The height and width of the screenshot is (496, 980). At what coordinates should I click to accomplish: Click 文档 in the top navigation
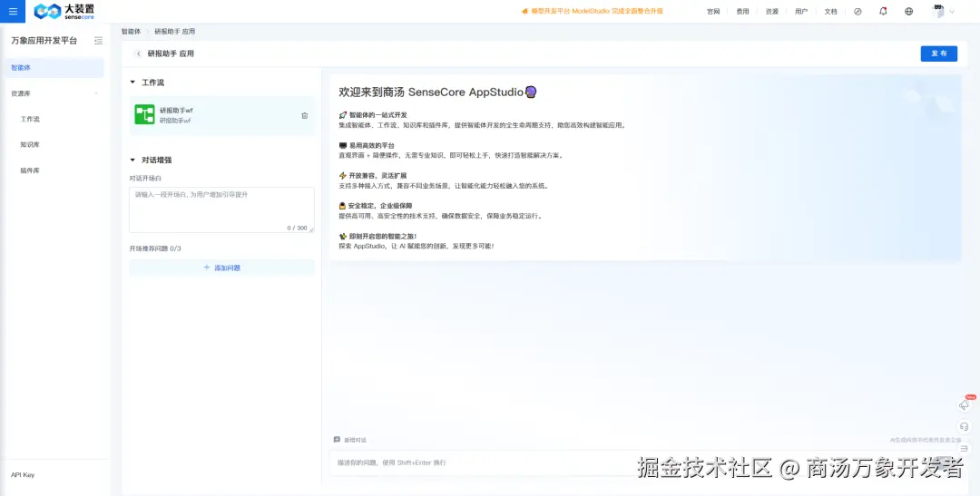pos(830,11)
